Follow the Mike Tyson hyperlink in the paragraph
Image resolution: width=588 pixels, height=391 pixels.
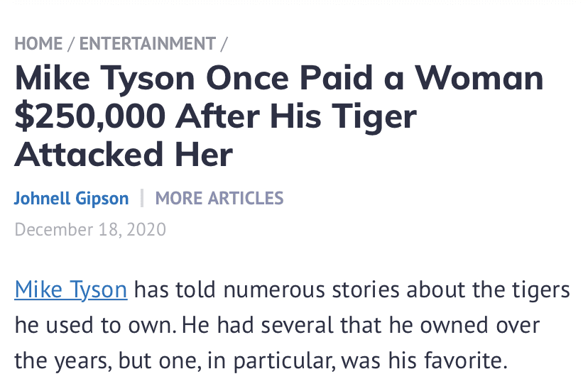[x=70, y=290]
